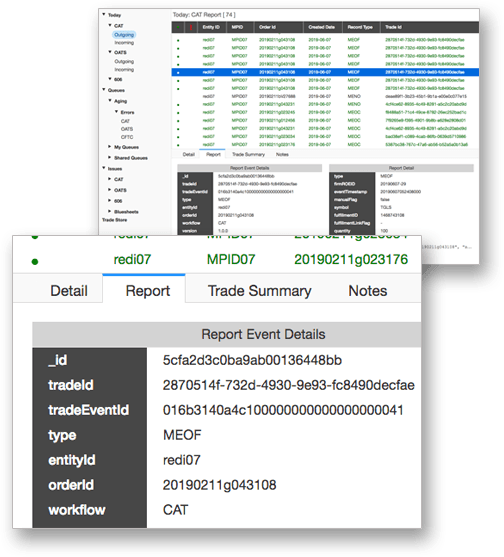The height and width of the screenshot is (557, 504).
Task: Switch to the Trade Summary tab in zoomed panel
Action: coord(260,291)
